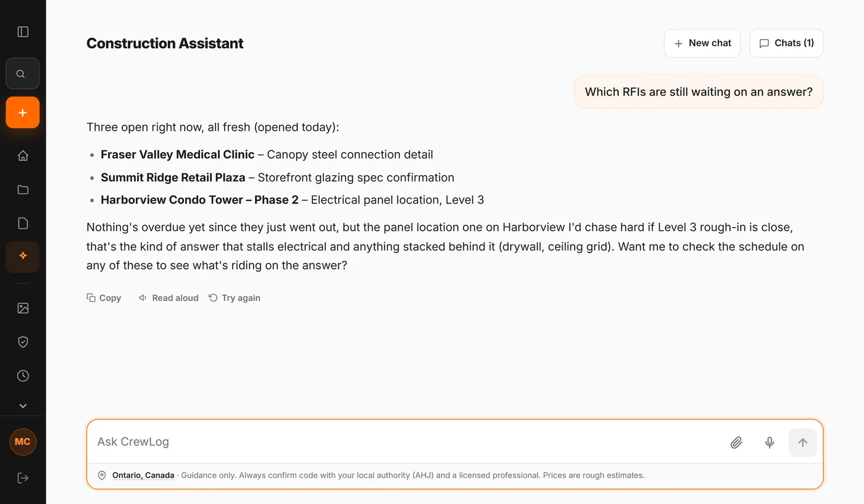Open the Chats (1) list
864x504 pixels.
pos(786,43)
